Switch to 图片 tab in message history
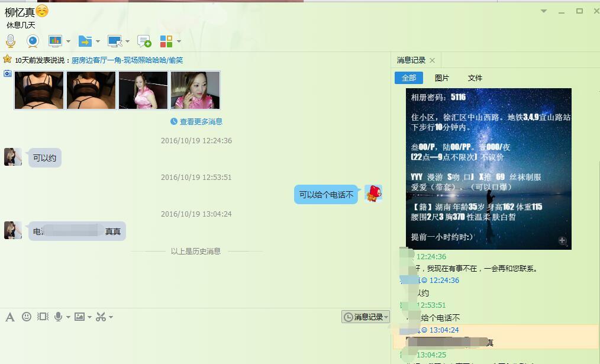The height and width of the screenshot is (364, 600). tap(441, 78)
